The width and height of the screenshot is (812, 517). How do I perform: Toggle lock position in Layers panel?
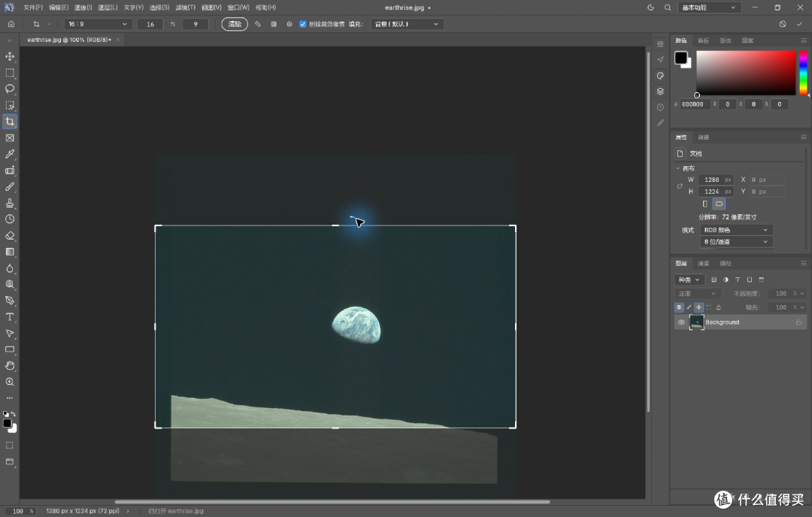pyautogui.click(x=698, y=307)
